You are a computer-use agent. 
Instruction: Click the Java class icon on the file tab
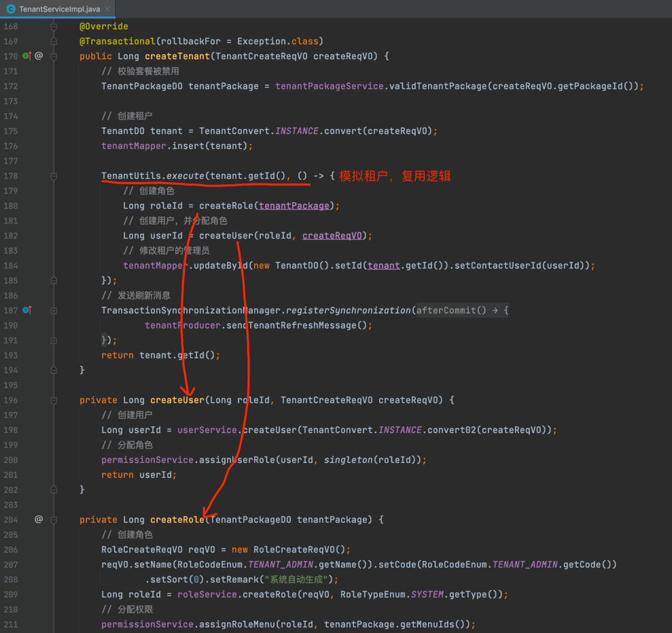pyautogui.click(x=11, y=9)
